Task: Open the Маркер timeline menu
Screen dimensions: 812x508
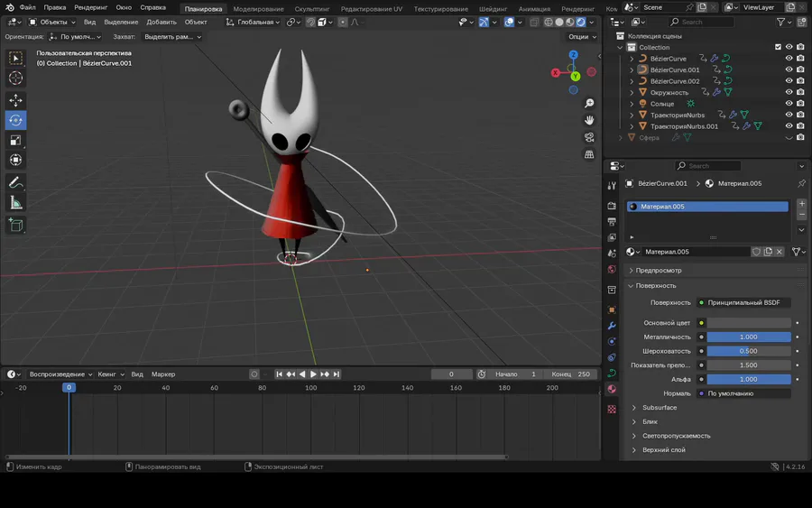Action: [x=163, y=374]
